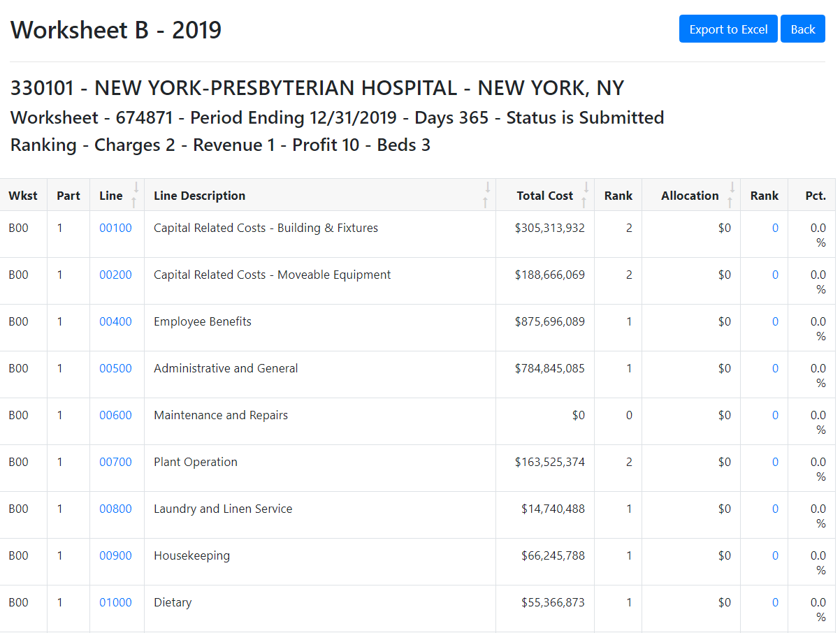This screenshot has width=840, height=633.
Task: Select the 'Employee Benefits' description
Action: click(203, 321)
